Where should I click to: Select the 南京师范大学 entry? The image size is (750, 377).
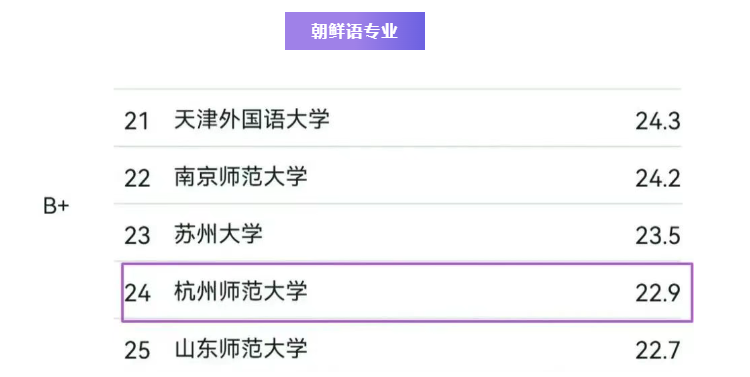coord(397,176)
